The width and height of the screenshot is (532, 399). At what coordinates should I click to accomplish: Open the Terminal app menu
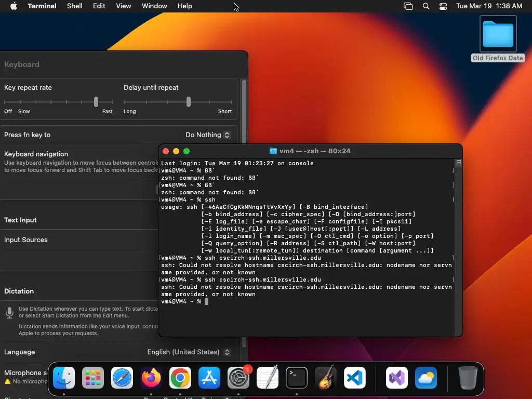point(42,6)
